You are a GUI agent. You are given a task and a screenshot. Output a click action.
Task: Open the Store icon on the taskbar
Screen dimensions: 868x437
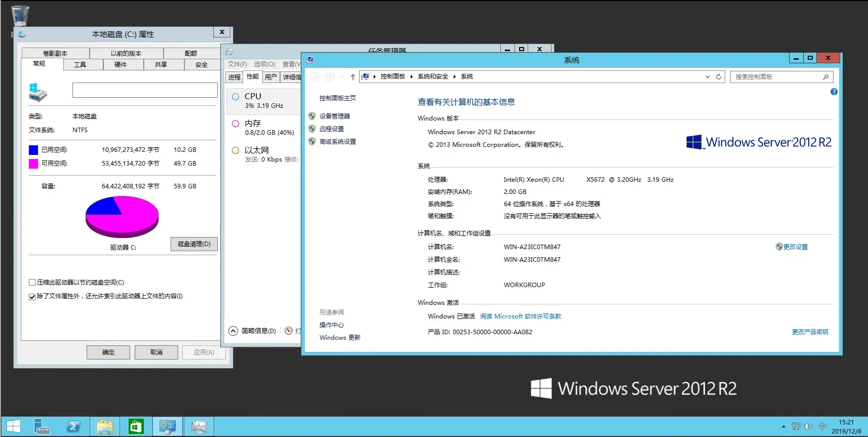pyautogui.click(x=136, y=426)
